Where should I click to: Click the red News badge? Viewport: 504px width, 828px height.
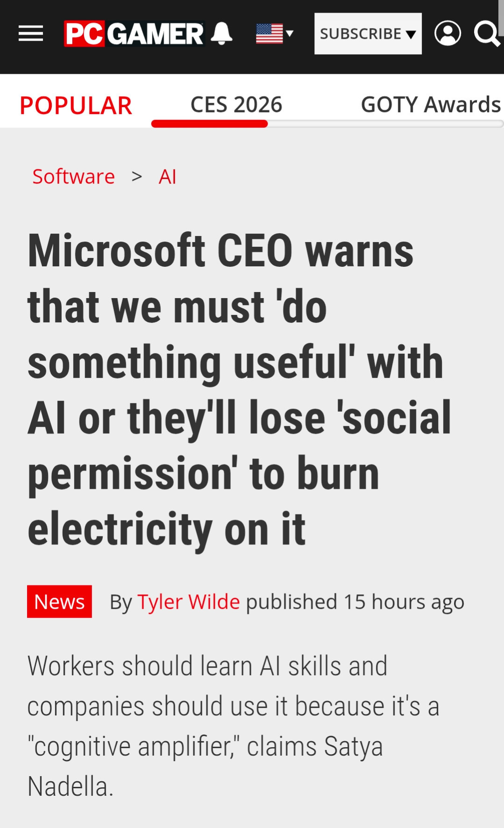[x=59, y=602]
